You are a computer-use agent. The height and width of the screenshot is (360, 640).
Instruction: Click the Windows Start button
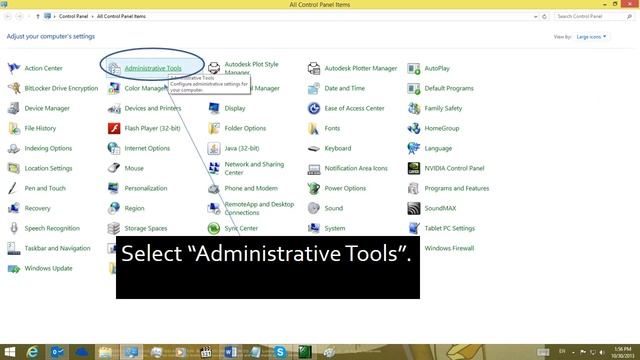(9, 352)
